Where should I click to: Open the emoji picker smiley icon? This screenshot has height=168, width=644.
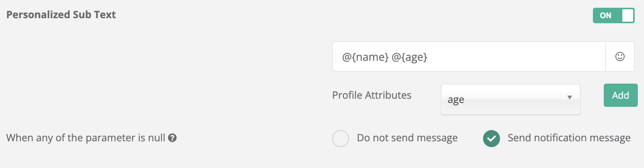click(620, 57)
